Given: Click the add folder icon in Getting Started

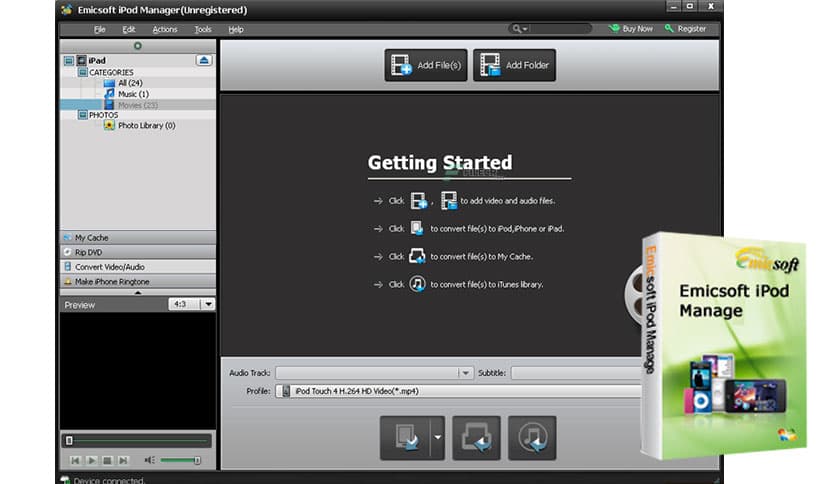Looking at the screenshot, I should pyautogui.click(x=448, y=201).
